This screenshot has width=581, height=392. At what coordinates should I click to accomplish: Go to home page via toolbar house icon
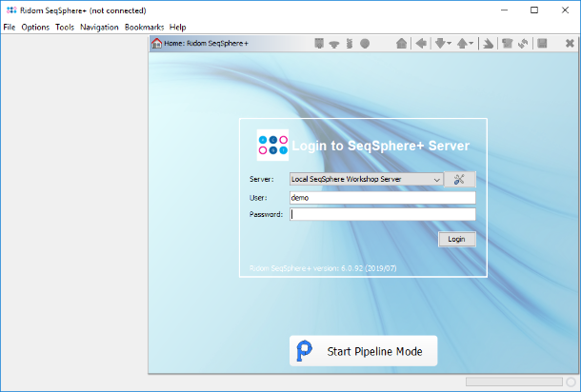tap(401, 44)
